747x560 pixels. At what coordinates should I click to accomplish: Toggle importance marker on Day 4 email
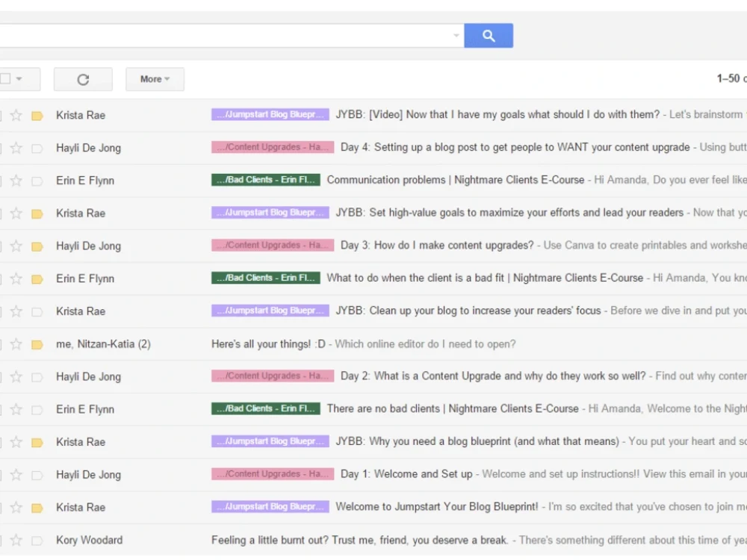(x=37, y=149)
